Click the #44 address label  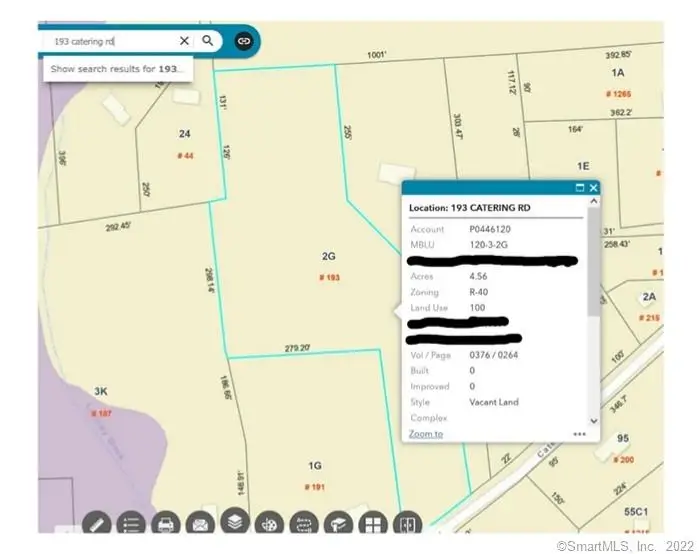[185, 156]
